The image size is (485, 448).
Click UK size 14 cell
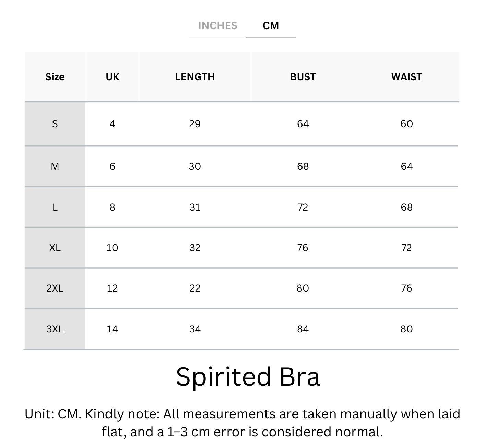[x=112, y=329]
